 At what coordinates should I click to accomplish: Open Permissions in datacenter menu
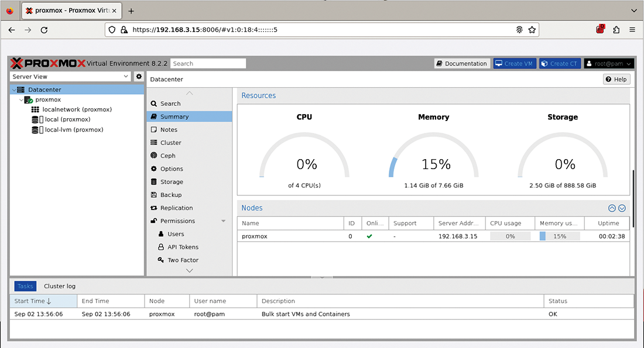coord(189,220)
